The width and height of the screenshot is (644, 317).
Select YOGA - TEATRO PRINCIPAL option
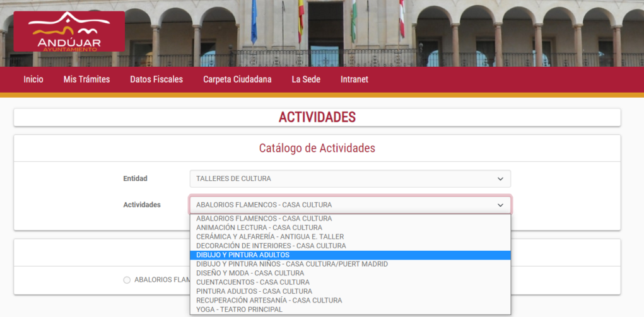tap(350, 309)
